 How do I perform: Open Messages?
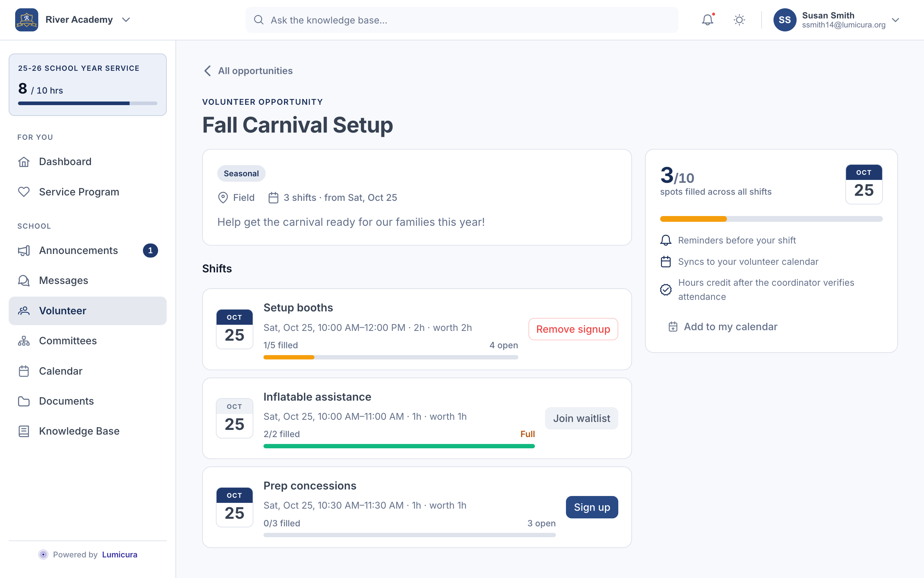(87, 281)
